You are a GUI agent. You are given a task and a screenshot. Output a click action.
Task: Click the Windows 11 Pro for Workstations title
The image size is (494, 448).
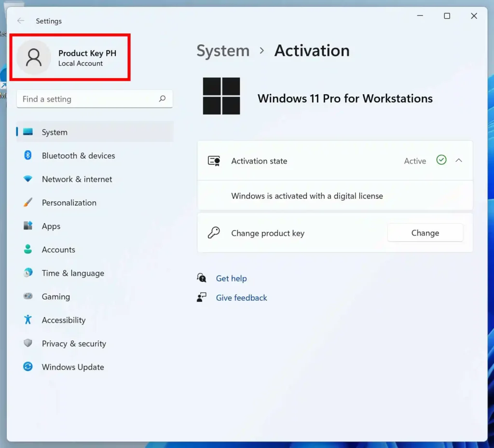(345, 98)
